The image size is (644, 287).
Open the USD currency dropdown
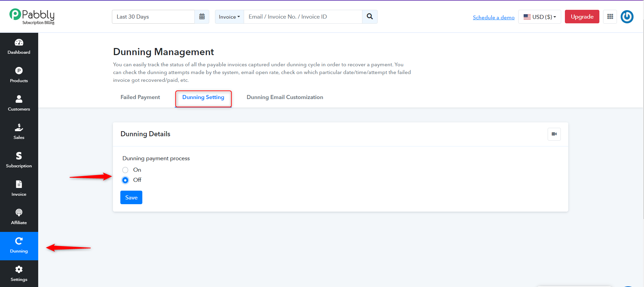click(540, 17)
